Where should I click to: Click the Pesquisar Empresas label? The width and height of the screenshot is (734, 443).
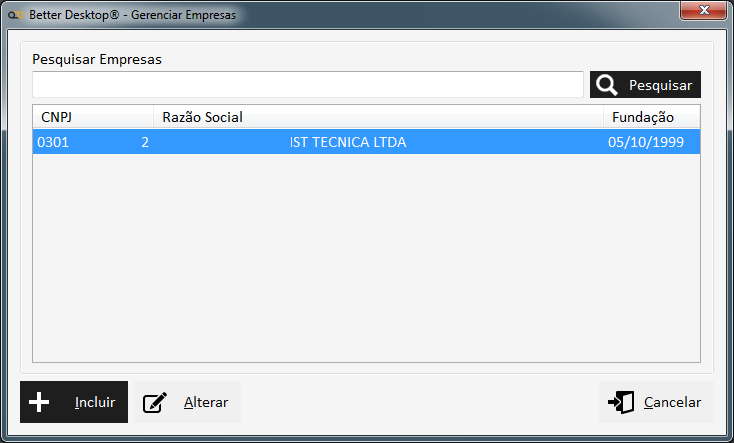97,59
